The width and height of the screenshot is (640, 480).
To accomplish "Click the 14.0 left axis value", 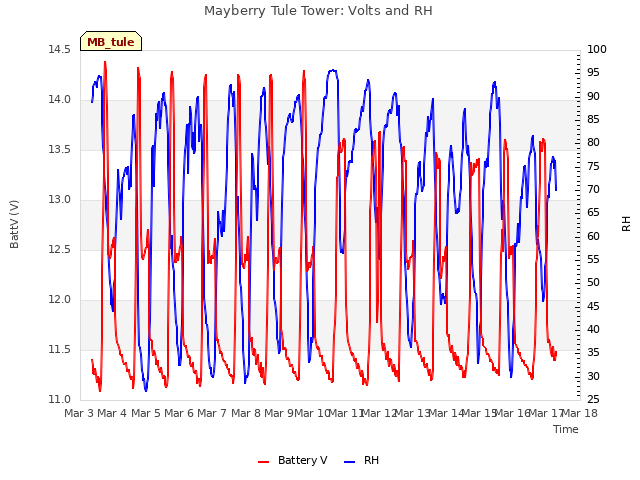I will (59, 100).
